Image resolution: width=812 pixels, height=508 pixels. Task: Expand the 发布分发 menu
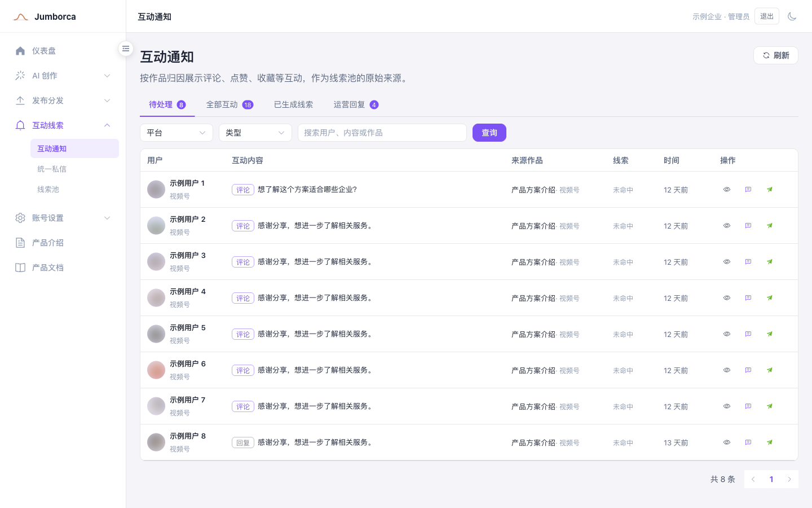pos(63,100)
